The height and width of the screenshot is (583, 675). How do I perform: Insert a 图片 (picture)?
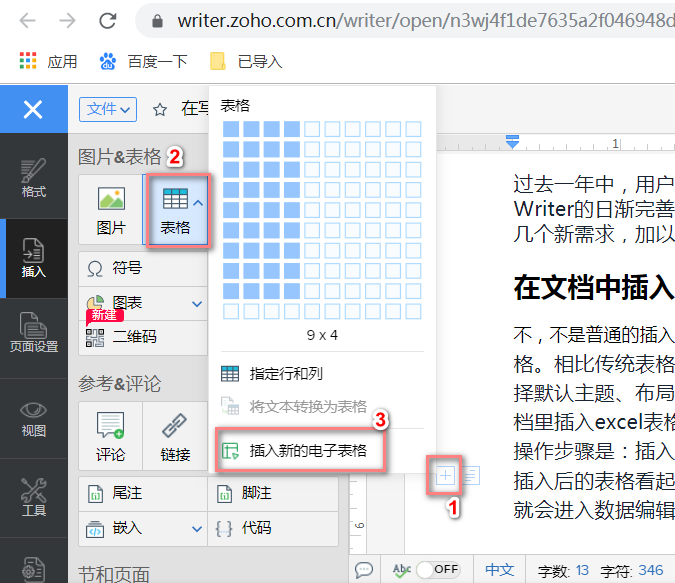(x=111, y=210)
